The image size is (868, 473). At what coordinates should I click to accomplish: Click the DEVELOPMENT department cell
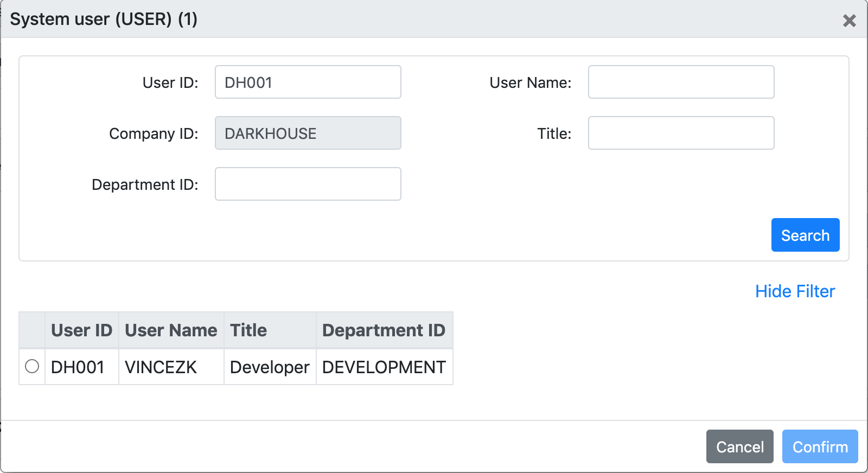coord(384,367)
